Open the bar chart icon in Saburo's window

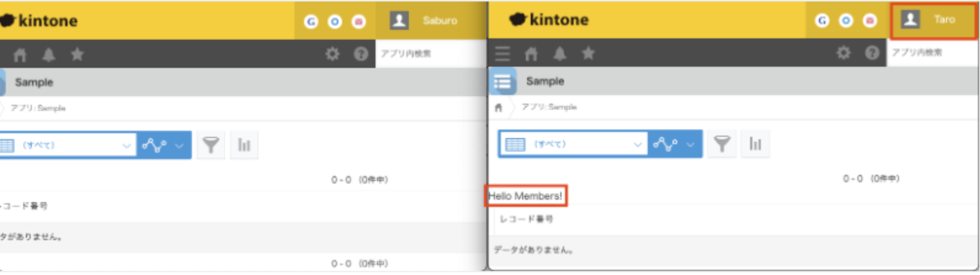pyautogui.click(x=244, y=145)
